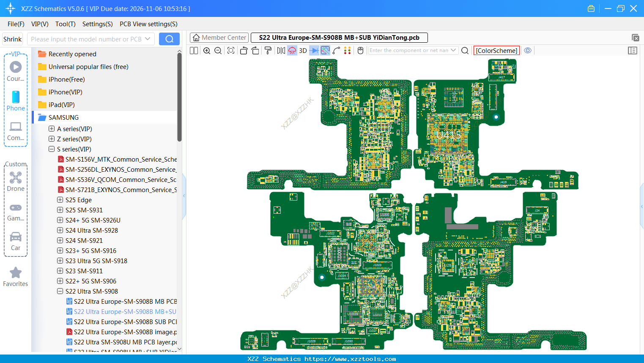The image size is (644, 363).
Task: Open the File menu
Action: pos(16,24)
